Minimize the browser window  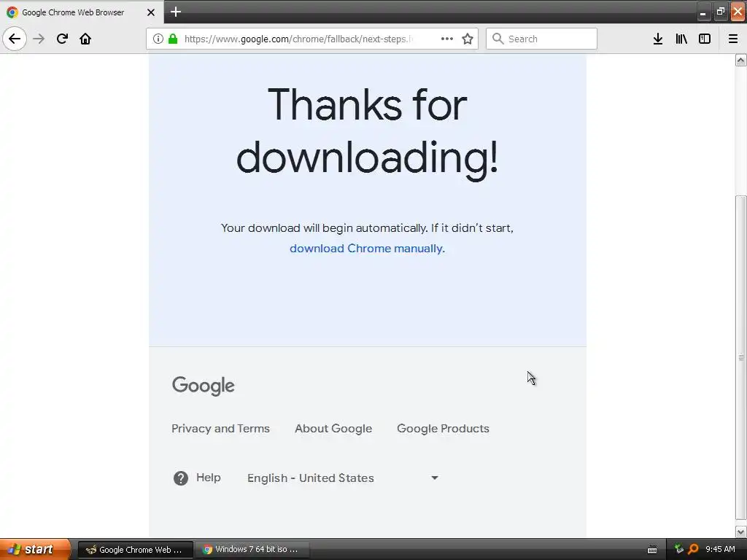point(703,12)
